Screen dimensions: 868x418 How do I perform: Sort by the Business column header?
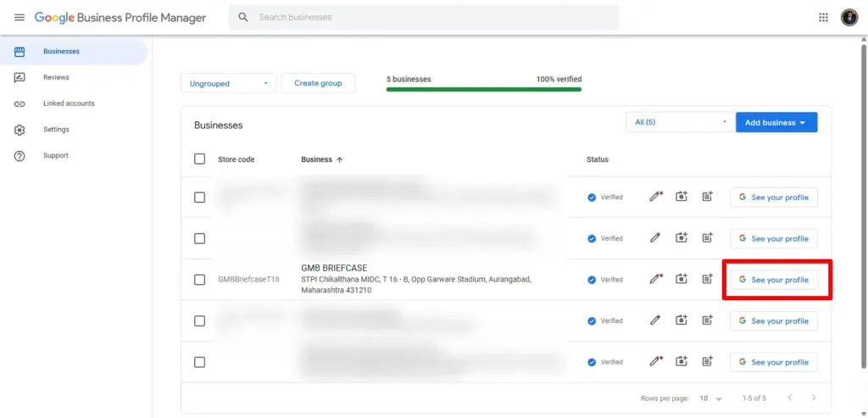tap(322, 159)
